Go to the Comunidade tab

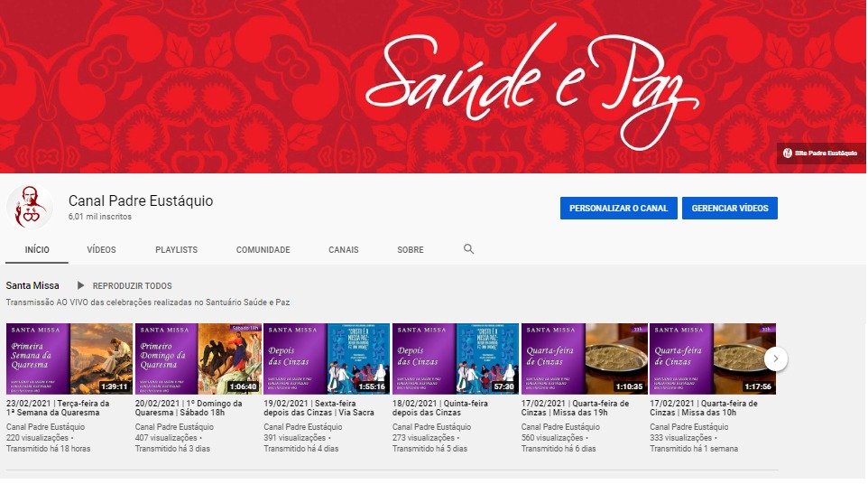(263, 250)
